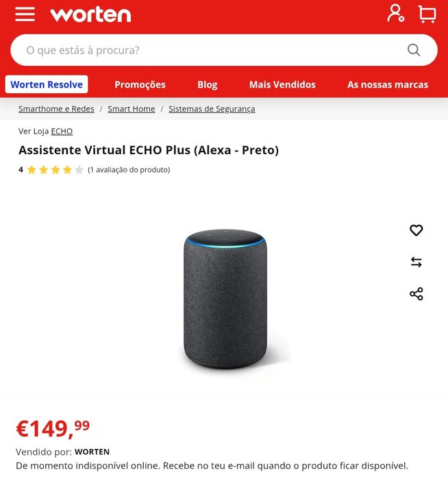The image size is (448, 479).
Task: Follow the Smart Home breadcrumb link
Action: click(x=132, y=109)
